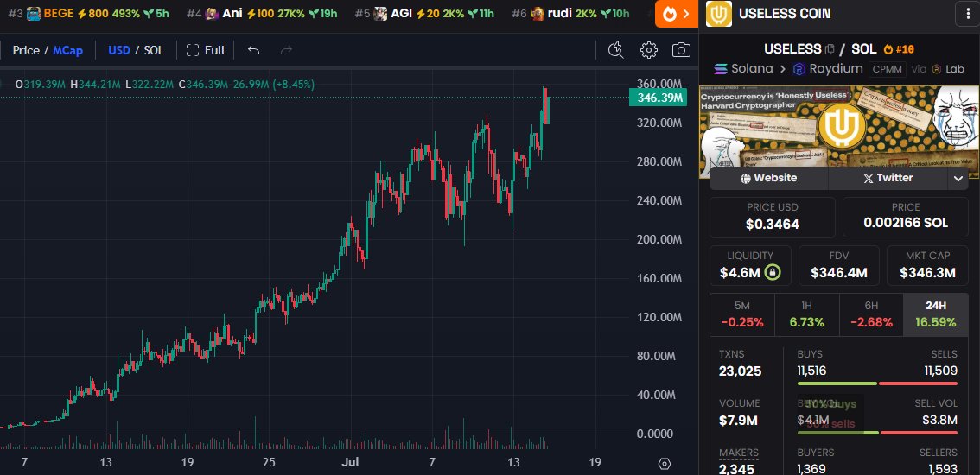
Task: Toggle the chart to MCap mode
Action: [67, 50]
